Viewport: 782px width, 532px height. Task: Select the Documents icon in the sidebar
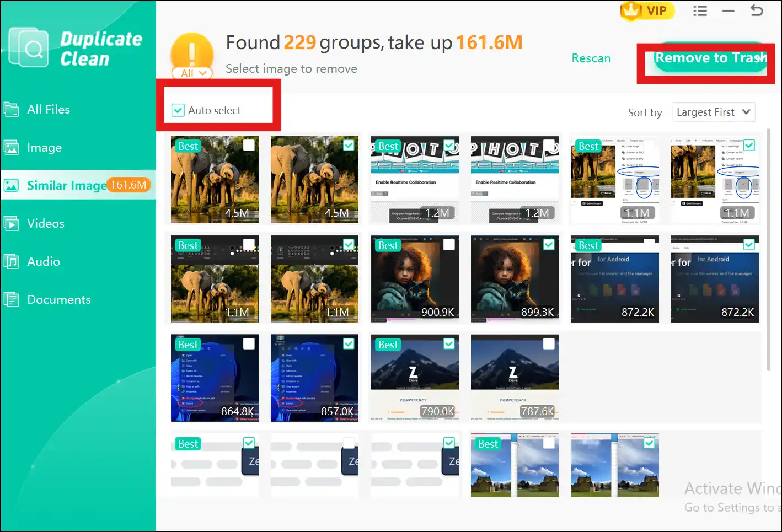[x=12, y=299]
